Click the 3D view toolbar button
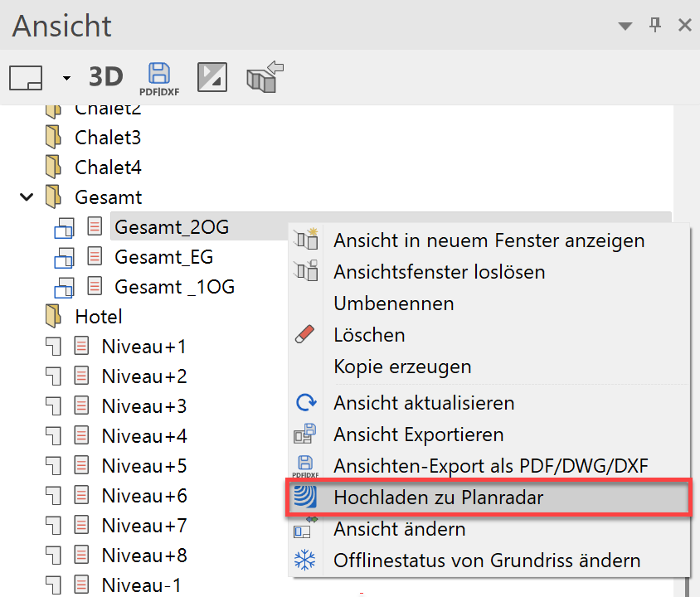The image size is (700, 597). (x=106, y=77)
